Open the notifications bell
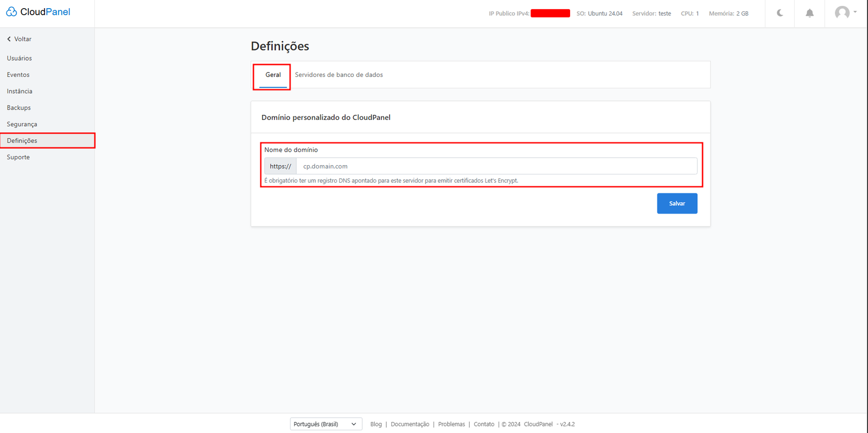The height and width of the screenshot is (433, 868). [809, 13]
